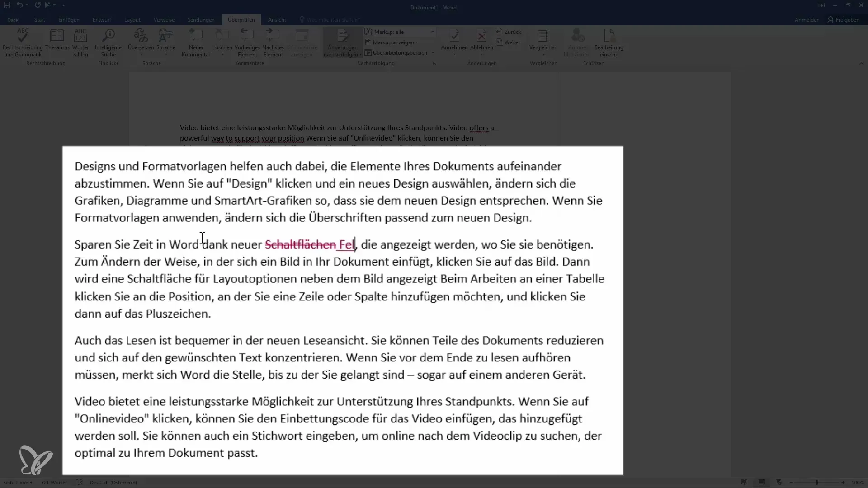Open the Sendungen tab

coord(201,20)
